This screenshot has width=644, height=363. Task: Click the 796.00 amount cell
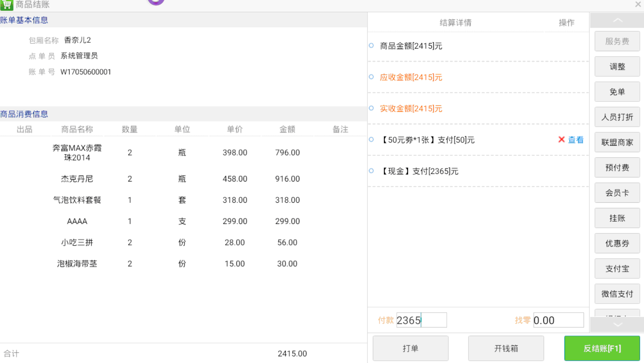[287, 153]
